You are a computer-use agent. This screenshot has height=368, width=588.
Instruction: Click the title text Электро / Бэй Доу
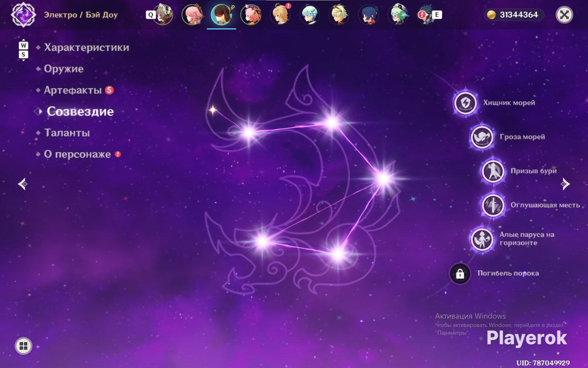[81, 15]
